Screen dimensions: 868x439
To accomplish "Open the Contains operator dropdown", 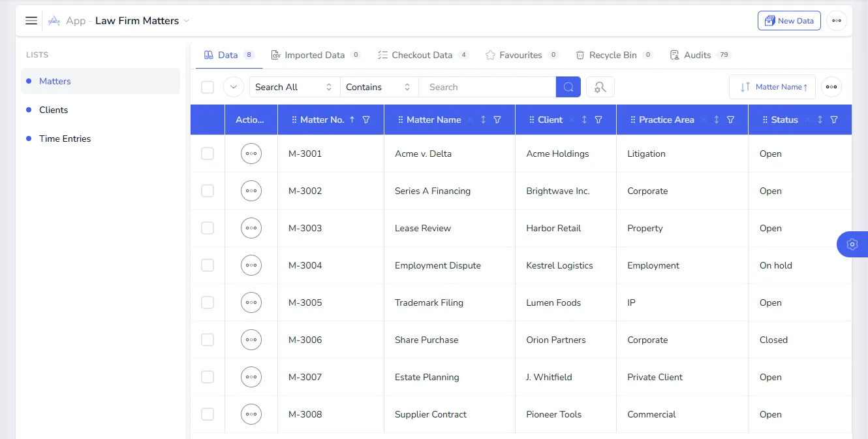I will [379, 87].
